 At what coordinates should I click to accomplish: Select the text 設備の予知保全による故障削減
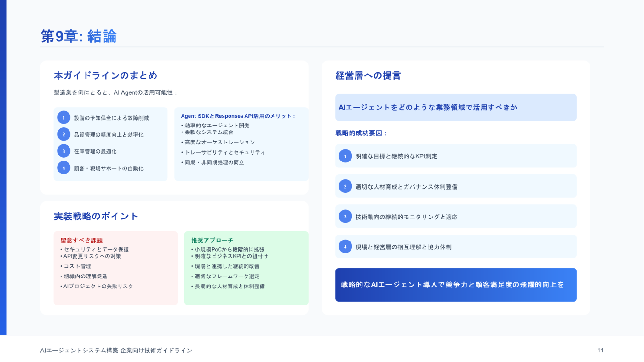(111, 118)
